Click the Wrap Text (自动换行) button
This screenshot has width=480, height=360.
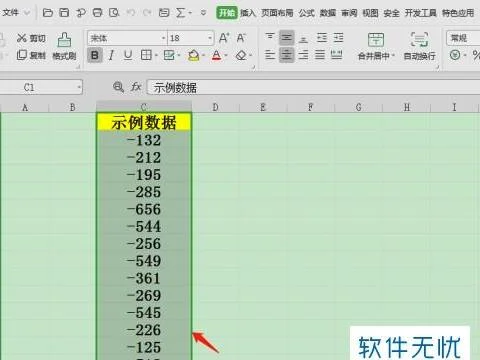419,46
